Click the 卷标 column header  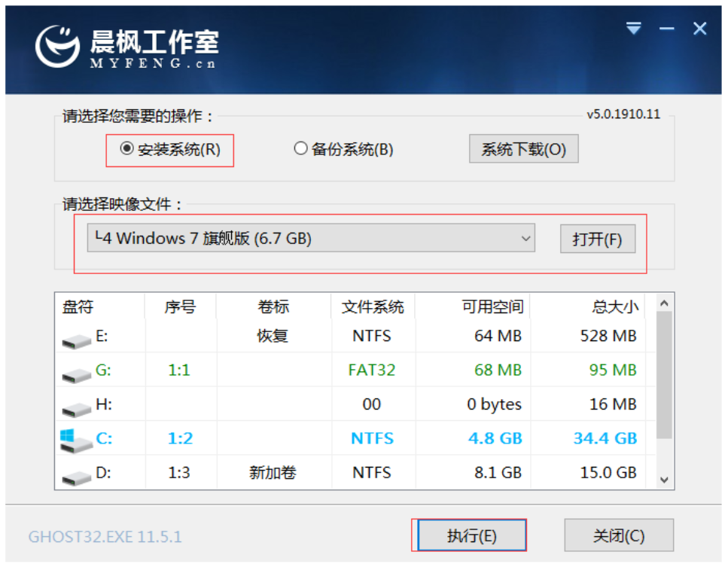[273, 306]
